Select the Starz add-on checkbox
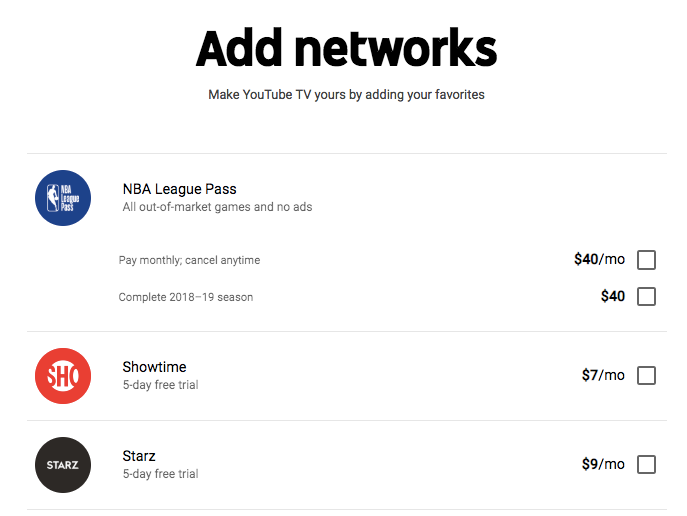Image resolution: width=687 pixels, height=516 pixels. [x=646, y=465]
